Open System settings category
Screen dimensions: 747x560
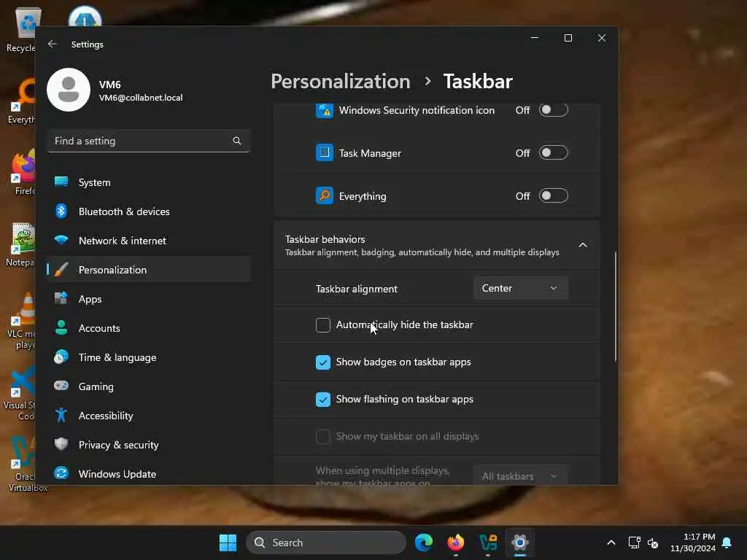coord(149,182)
